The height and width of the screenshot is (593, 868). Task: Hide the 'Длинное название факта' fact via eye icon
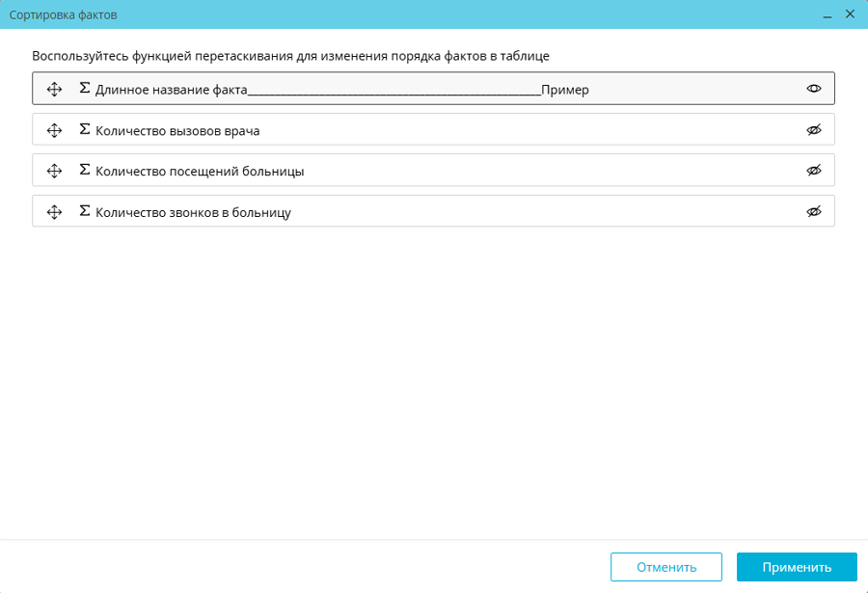[814, 89]
